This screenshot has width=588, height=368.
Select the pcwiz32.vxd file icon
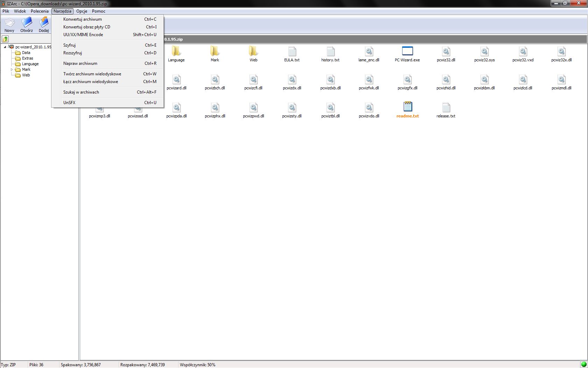point(523,51)
